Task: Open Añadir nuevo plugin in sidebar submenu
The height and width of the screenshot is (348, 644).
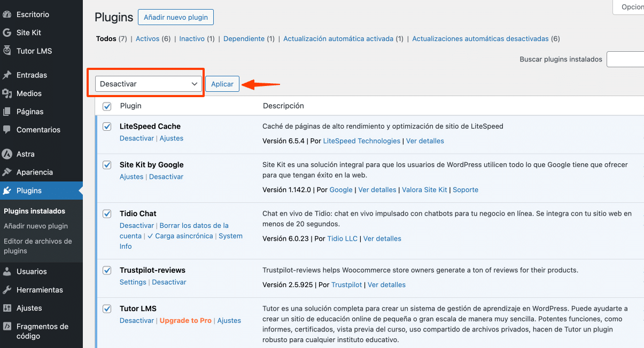Action: pos(36,226)
